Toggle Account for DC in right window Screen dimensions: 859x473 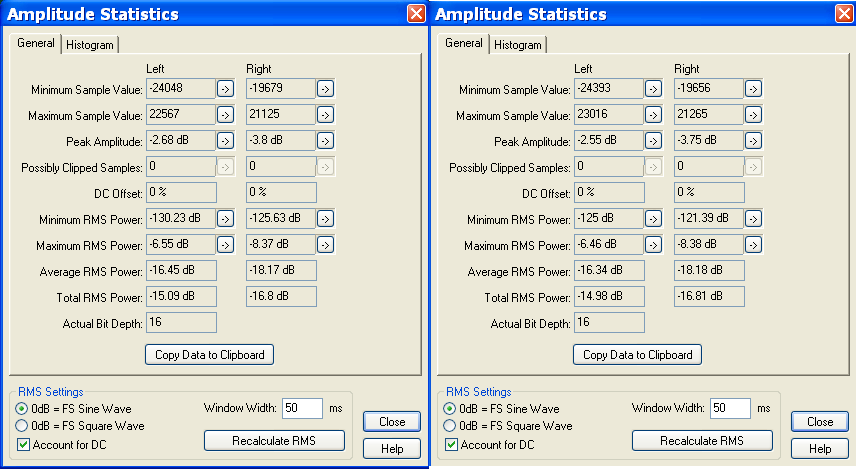(451, 444)
